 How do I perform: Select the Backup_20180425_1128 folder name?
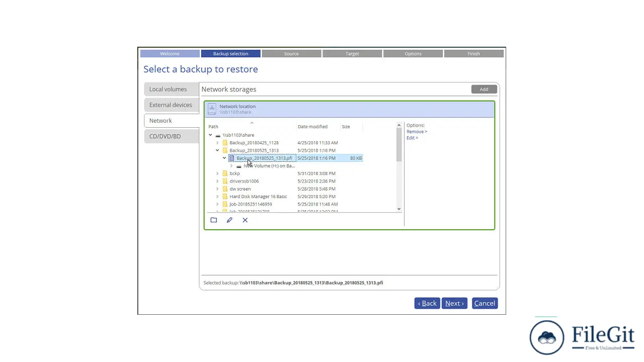tap(254, 143)
